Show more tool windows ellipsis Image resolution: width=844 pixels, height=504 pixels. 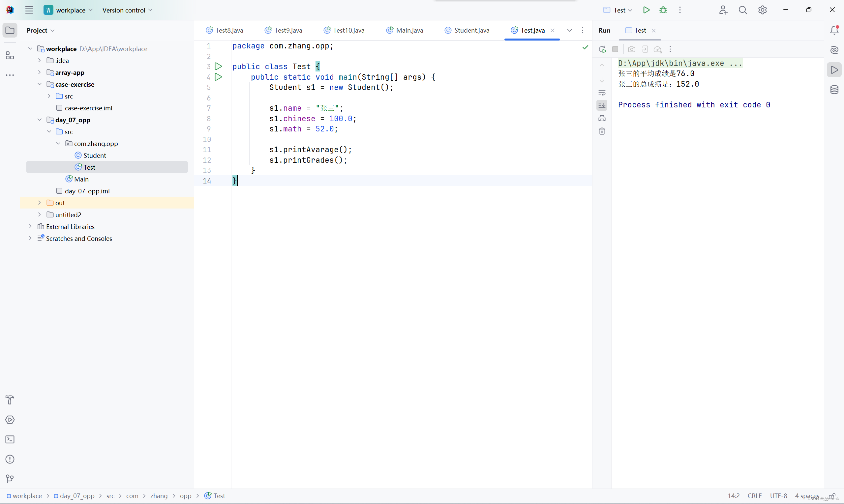tap(10, 75)
